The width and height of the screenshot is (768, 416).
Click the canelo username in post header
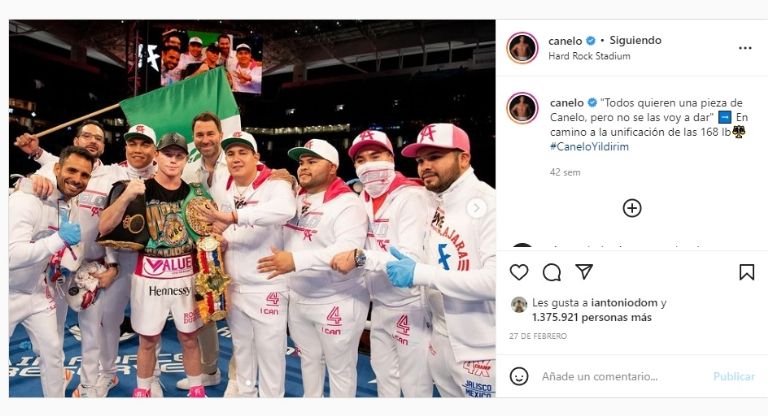tap(565, 41)
